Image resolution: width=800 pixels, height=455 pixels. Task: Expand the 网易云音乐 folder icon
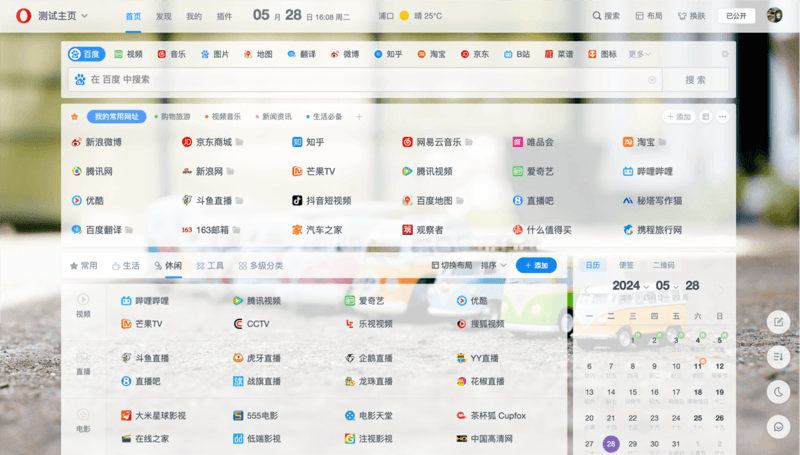[469, 142]
